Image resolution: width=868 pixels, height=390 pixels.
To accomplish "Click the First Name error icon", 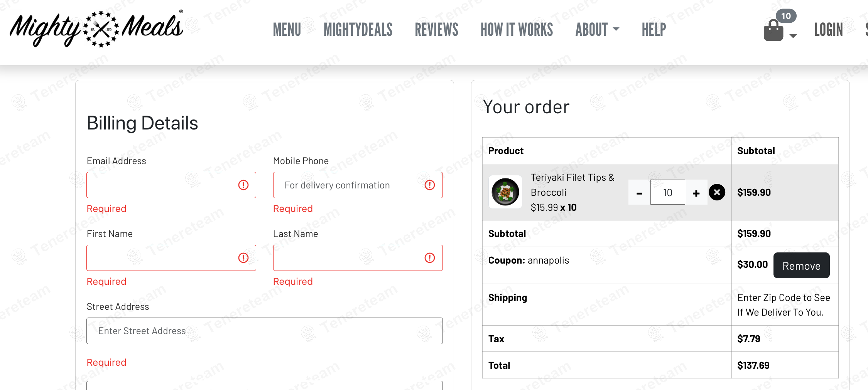I will [243, 258].
